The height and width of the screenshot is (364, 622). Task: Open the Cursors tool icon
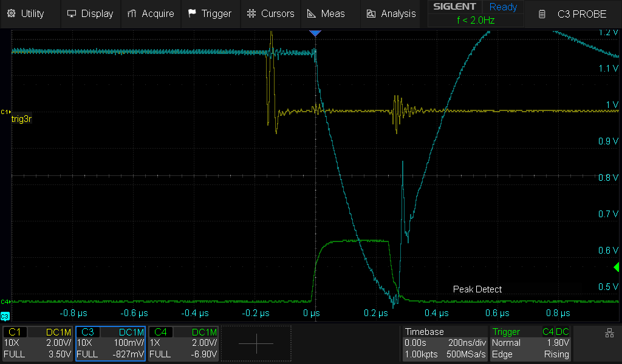(x=250, y=13)
